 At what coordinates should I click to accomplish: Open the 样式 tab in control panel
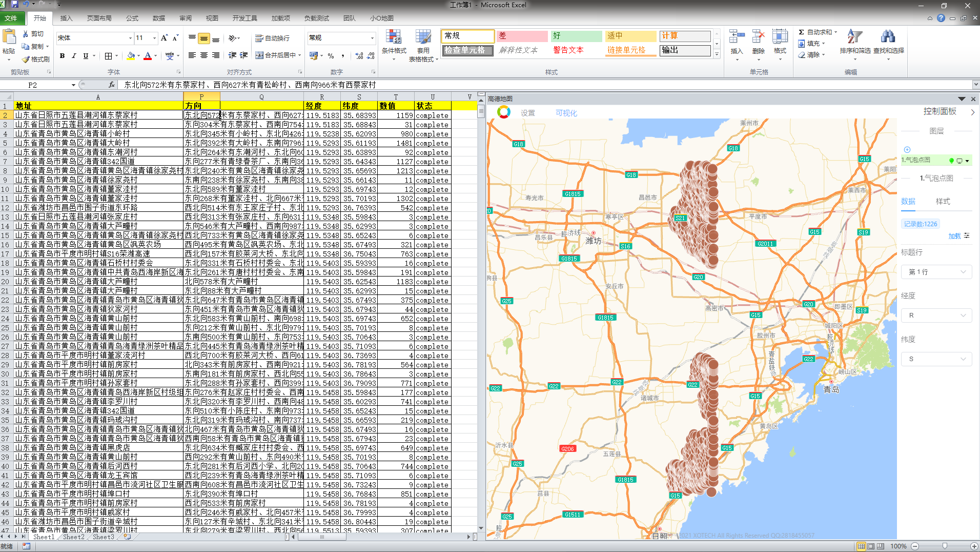943,202
